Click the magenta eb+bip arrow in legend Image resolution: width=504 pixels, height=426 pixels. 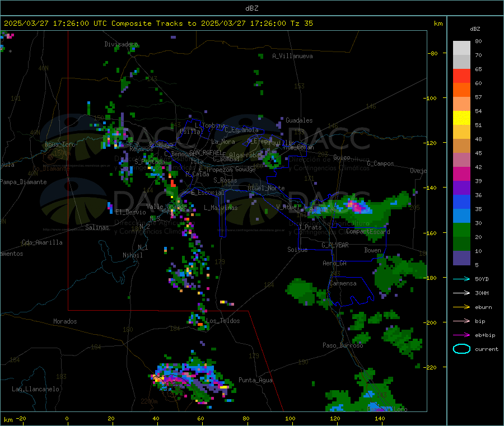pos(461,335)
